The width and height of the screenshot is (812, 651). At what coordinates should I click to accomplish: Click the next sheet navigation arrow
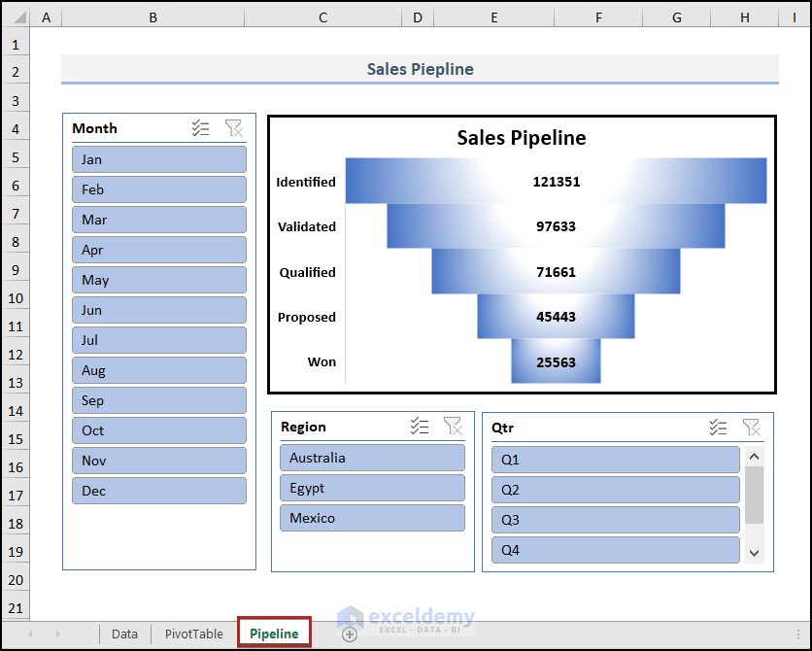tap(56, 634)
